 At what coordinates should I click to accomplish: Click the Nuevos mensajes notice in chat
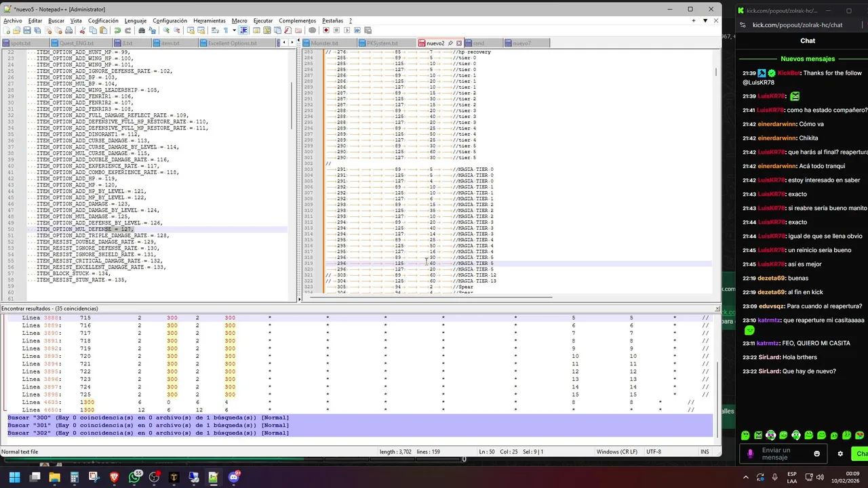[x=807, y=59]
